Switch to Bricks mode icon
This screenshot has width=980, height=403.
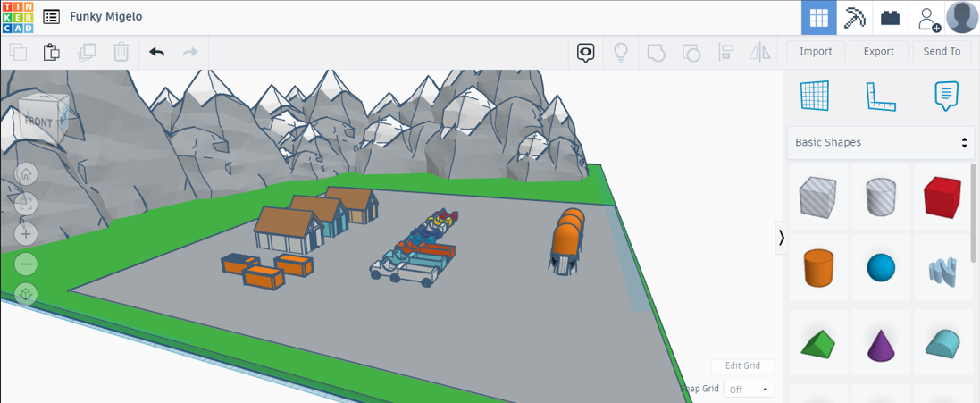[x=890, y=18]
